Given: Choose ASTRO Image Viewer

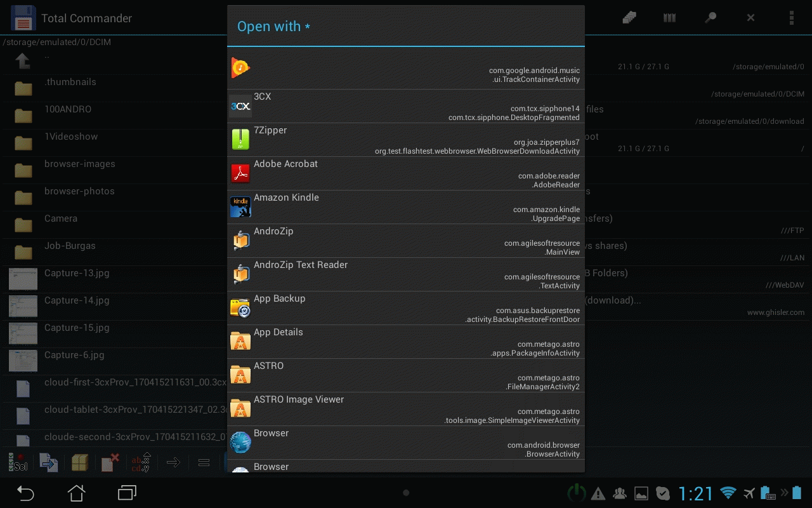Looking at the screenshot, I should click(406, 409).
